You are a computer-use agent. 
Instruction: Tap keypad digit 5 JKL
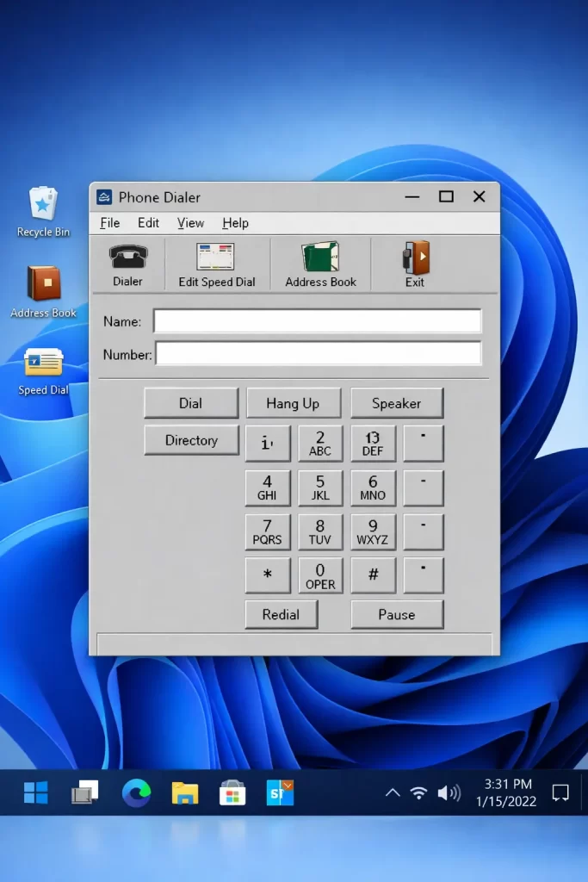[x=320, y=488]
